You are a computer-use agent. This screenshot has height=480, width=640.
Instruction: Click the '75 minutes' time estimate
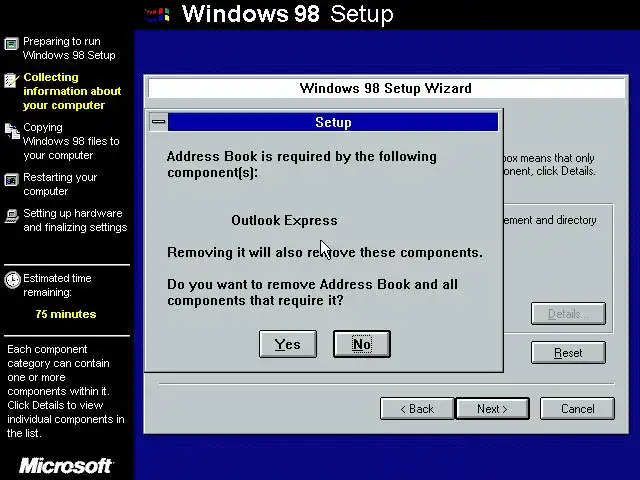pos(66,314)
